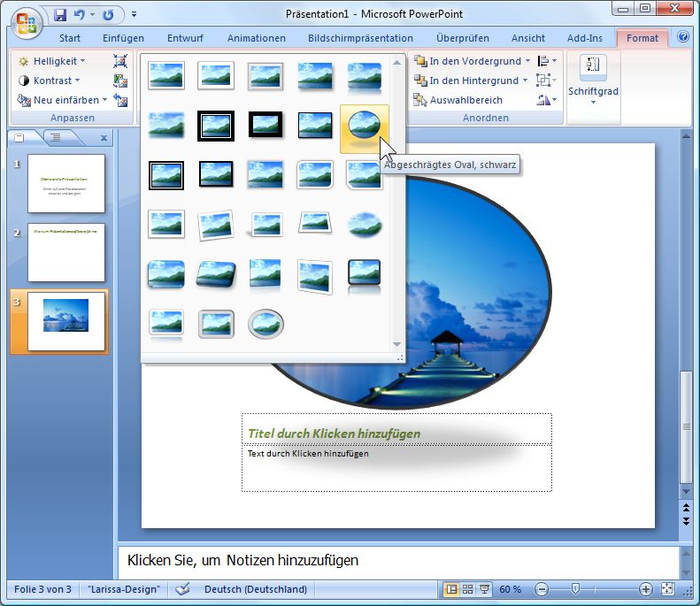Image resolution: width=700 pixels, height=606 pixels.
Task: Click the Schriftgrad size icon
Action: [x=593, y=65]
